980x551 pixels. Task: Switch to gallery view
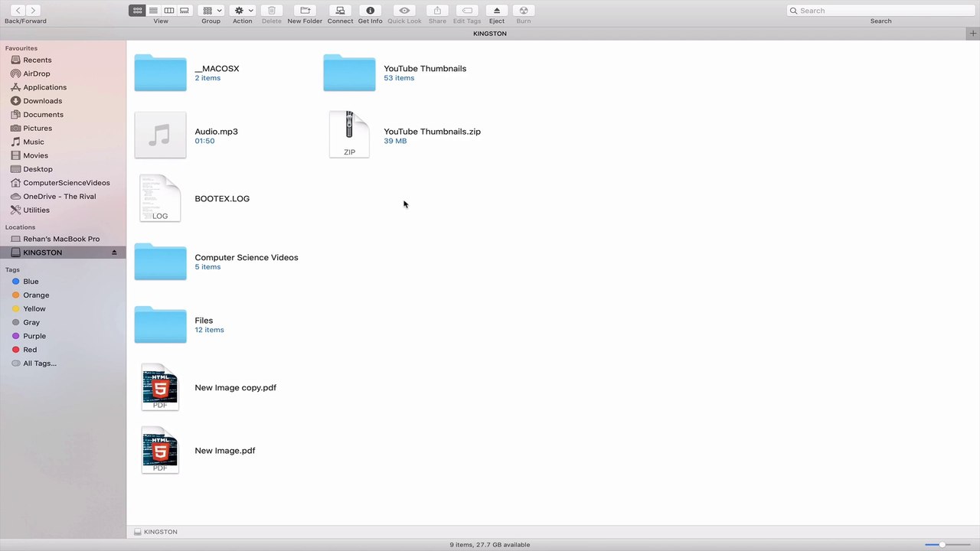click(x=185, y=11)
